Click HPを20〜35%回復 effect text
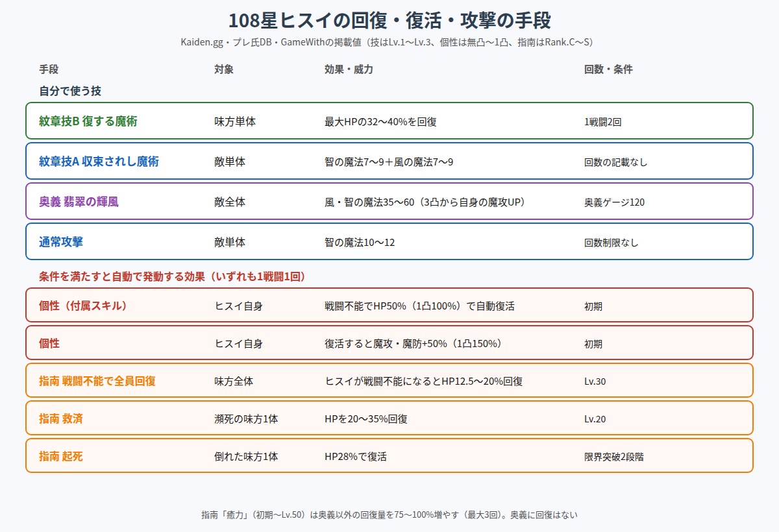Viewport: 779px width, 532px height. pyautogui.click(x=366, y=418)
